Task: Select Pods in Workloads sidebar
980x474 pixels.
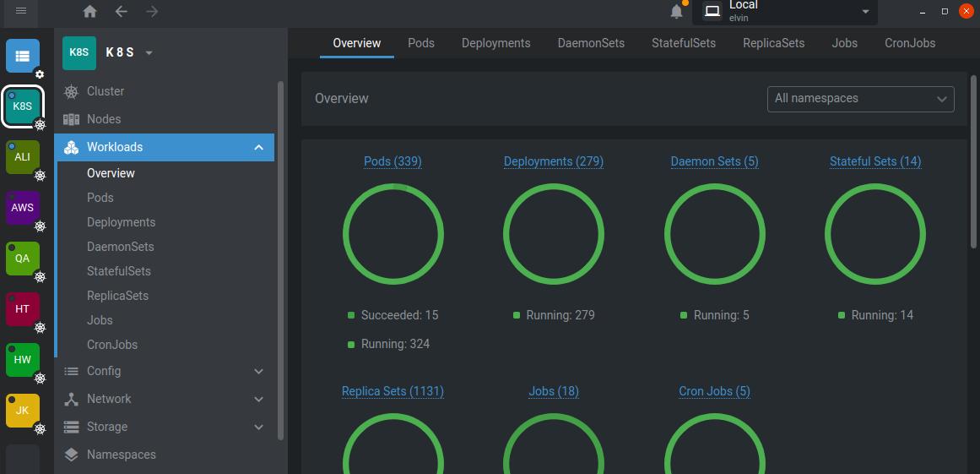Action: coord(100,198)
